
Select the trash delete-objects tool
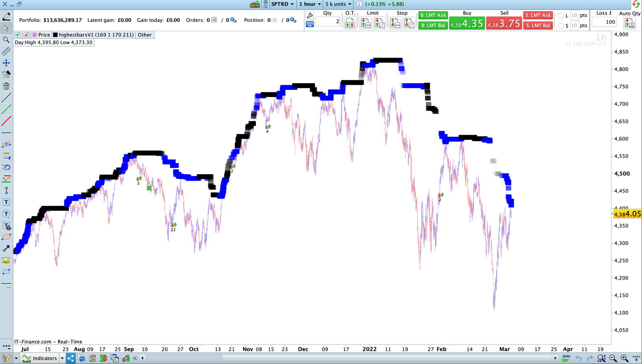(x=6, y=86)
